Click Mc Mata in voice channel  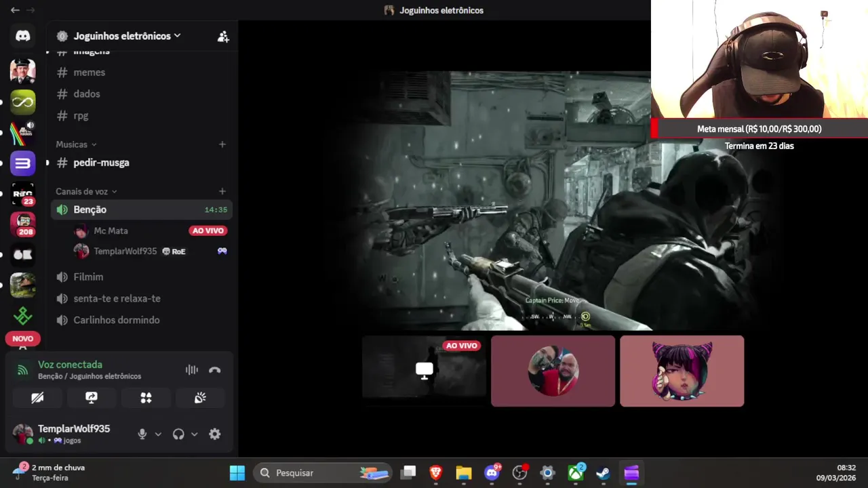pos(151,231)
